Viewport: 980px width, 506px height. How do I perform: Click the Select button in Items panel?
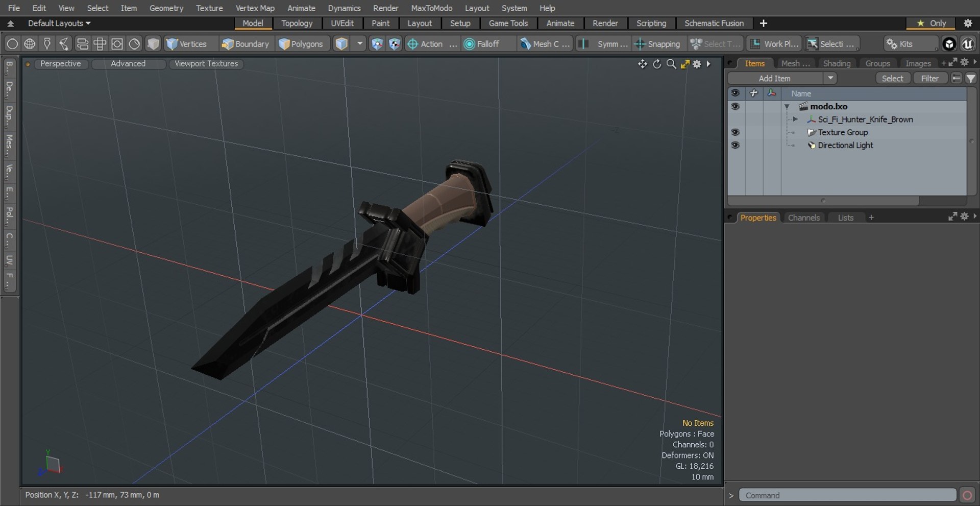892,78
